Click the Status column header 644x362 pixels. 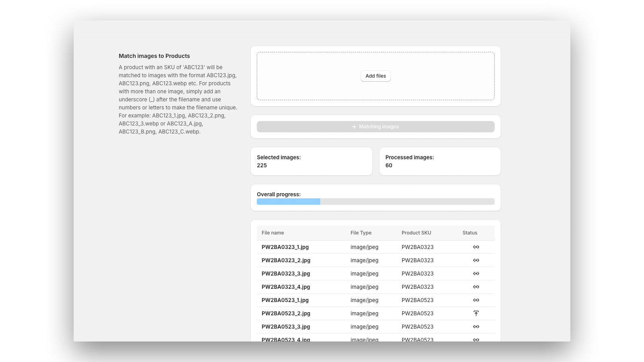469,232
